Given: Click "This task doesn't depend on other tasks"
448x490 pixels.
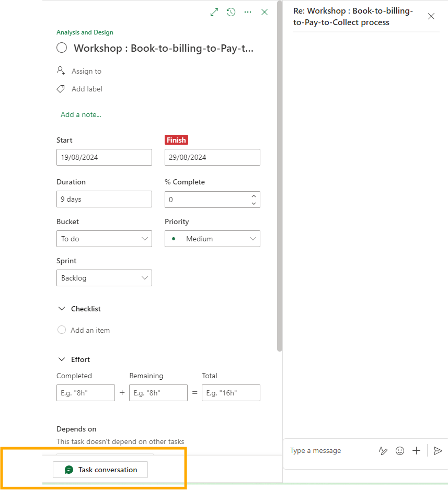Looking at the screenshot, I should [x=120, y=441].
